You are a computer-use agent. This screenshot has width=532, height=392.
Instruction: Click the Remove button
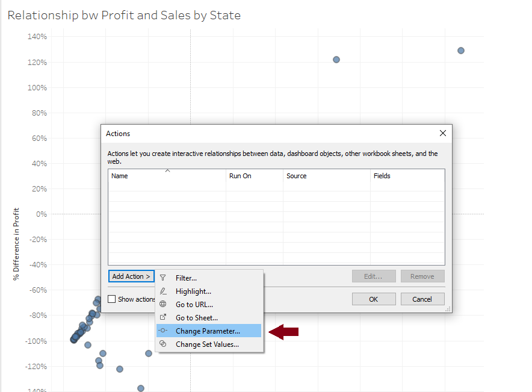[422, 276]
